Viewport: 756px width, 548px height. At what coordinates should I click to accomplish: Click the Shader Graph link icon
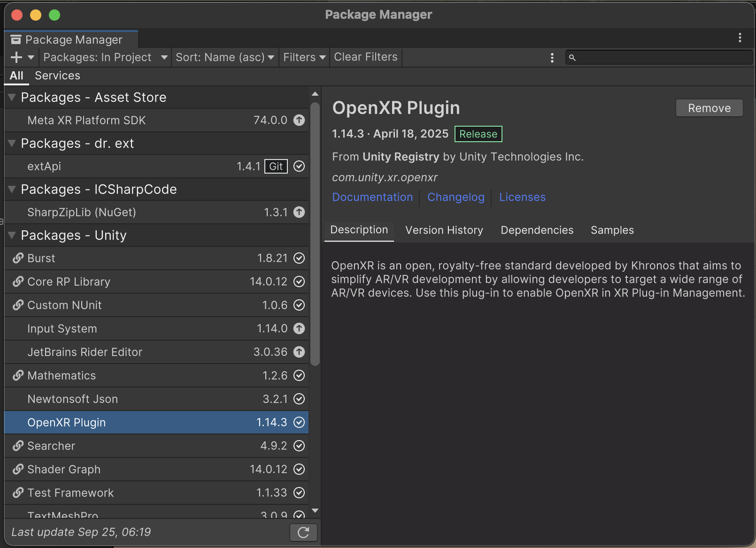18,469
